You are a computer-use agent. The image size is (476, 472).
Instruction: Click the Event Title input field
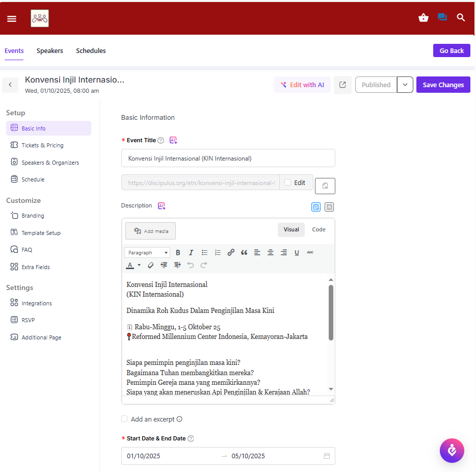click(228, 159)
